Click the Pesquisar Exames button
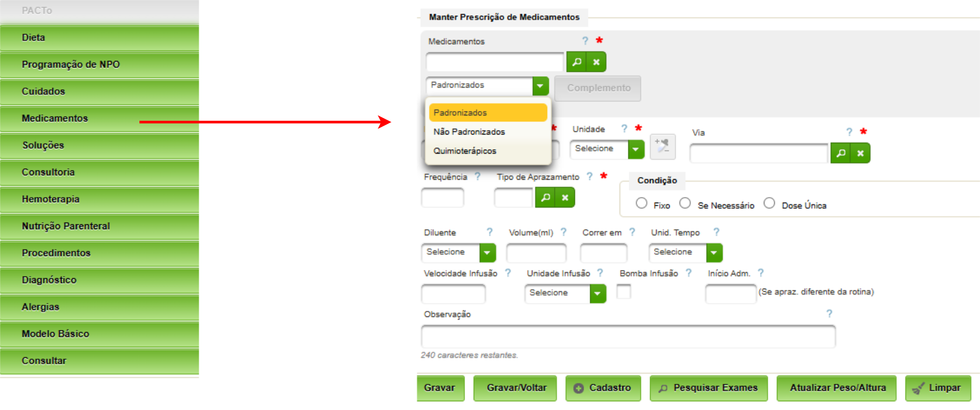 pos(708,388)
